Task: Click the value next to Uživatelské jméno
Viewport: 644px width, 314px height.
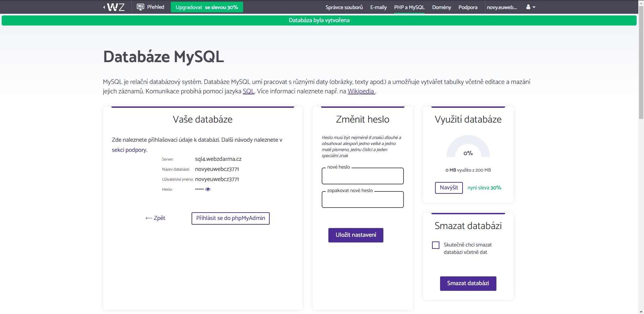Action: pyautogui.click(x=217, y=179)
